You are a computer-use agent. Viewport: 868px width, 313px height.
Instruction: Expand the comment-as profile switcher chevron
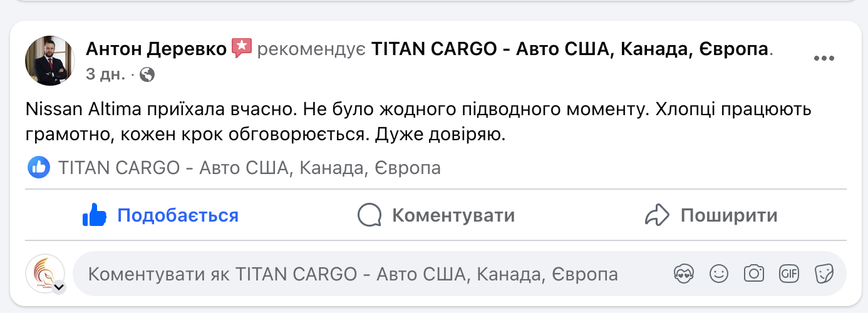(59, 287)
